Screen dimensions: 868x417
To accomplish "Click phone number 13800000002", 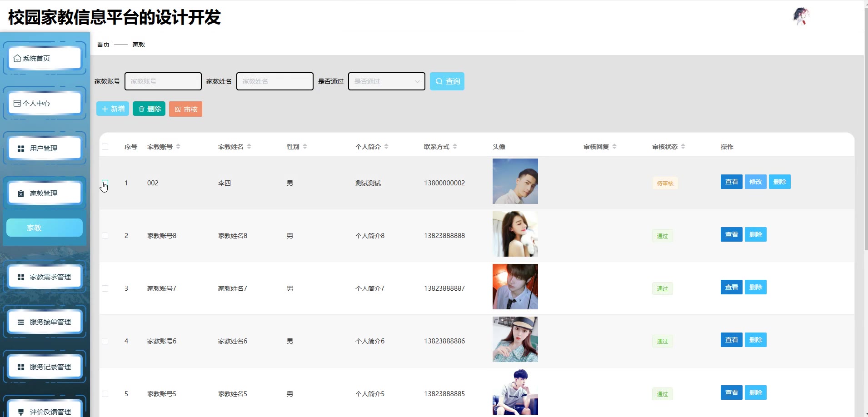I will [x=444, y=183].
